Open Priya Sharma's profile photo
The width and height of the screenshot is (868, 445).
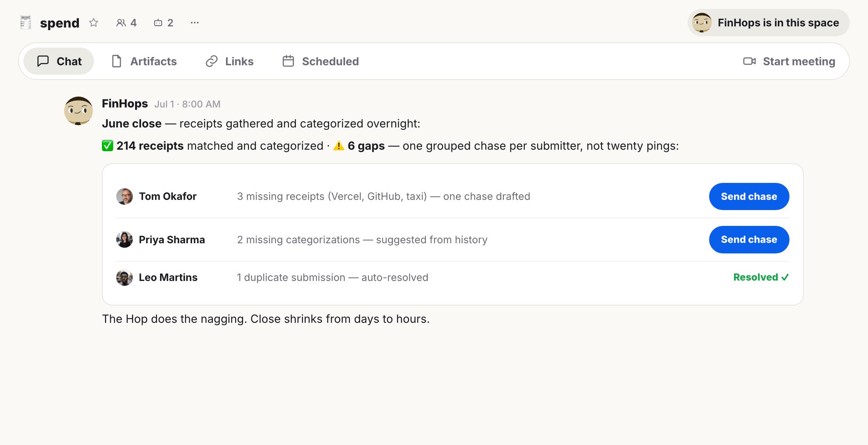pos(125,239)
